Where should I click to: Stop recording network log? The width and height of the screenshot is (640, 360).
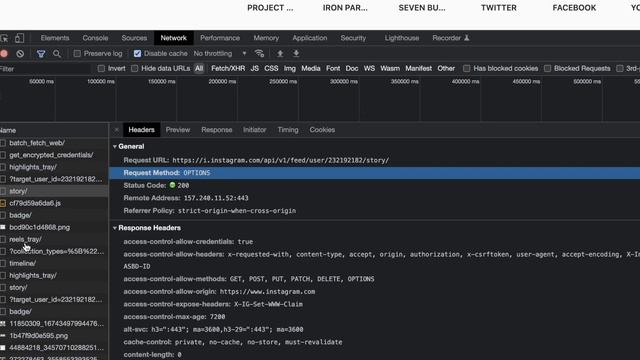4,53
